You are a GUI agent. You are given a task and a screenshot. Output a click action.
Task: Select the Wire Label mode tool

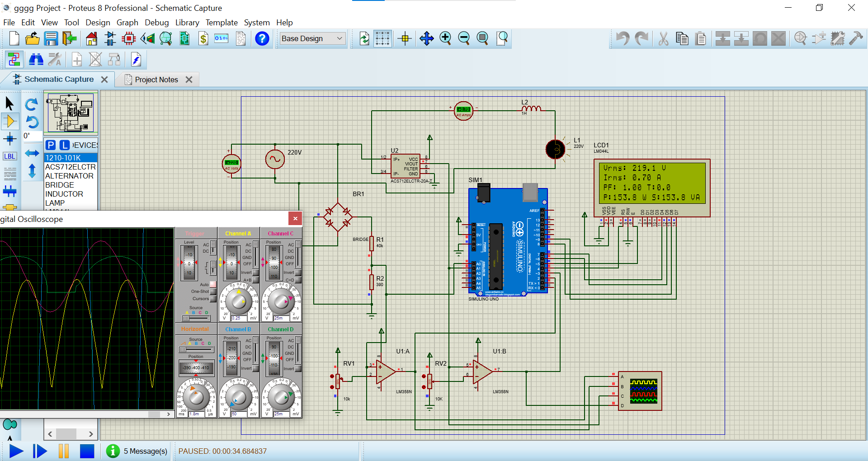click(x=9, y=156)
